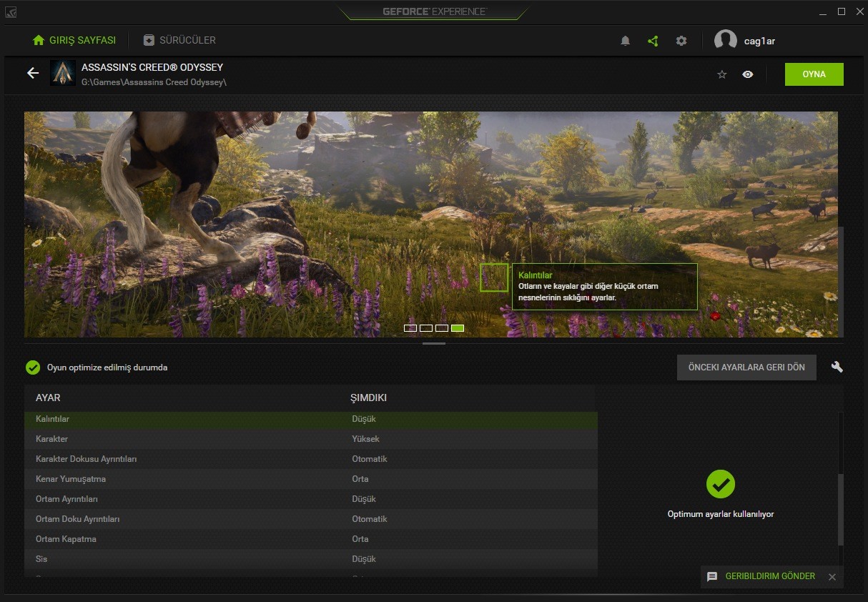Click Optimum ayarlar kullanılıyor text
This screenshot has height=602, width=868.
coord(721,514)
